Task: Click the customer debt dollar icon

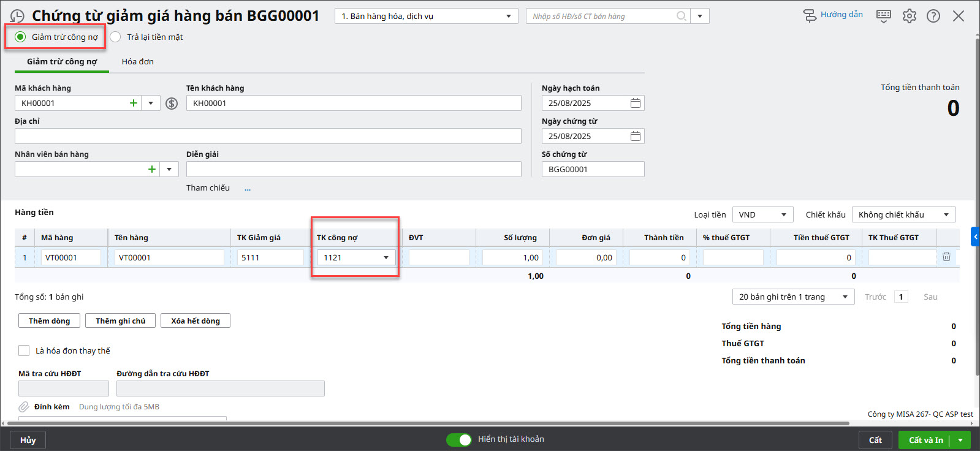Action: pyautogui.click(x=172, y=104)
